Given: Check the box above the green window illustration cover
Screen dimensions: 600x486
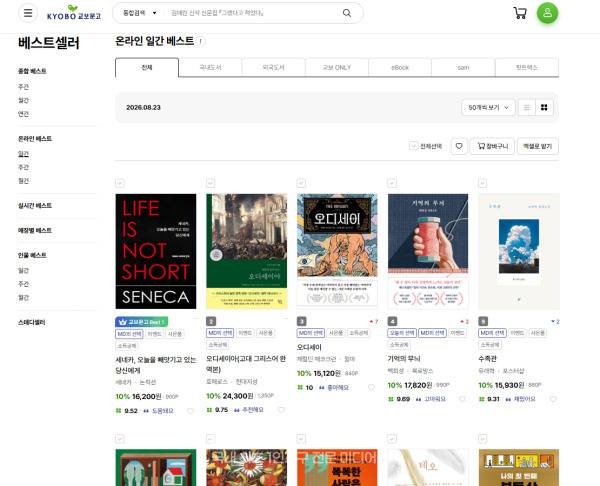Looking at the screenshot, I should coord(120,439).
